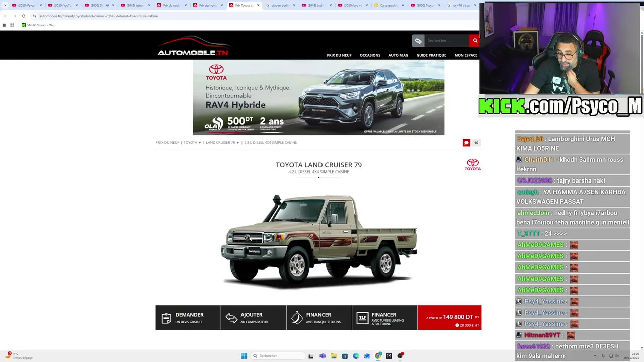The image size is (644, 362).
Task: Click Financer avec Tunisie Leasing button
Action: (384, 318)
